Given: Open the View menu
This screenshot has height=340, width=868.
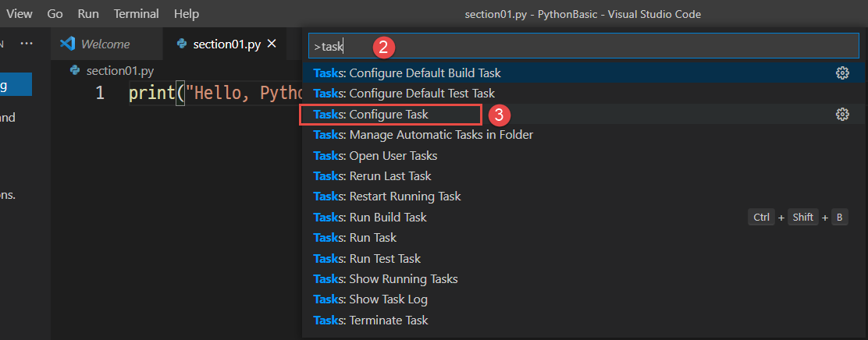Looking at the screenshot, I should (x=19, y=14).
